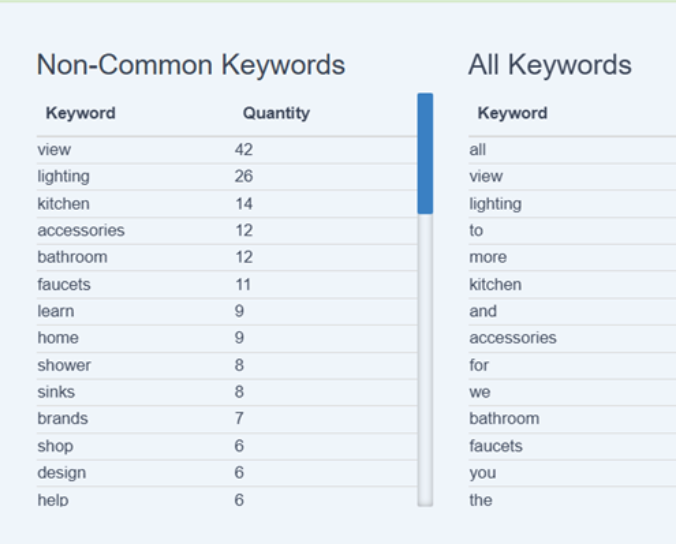Select the 'faucets' row with quantity 11
The width and height of the screenshot is (676, 544).
click(64, 285)
